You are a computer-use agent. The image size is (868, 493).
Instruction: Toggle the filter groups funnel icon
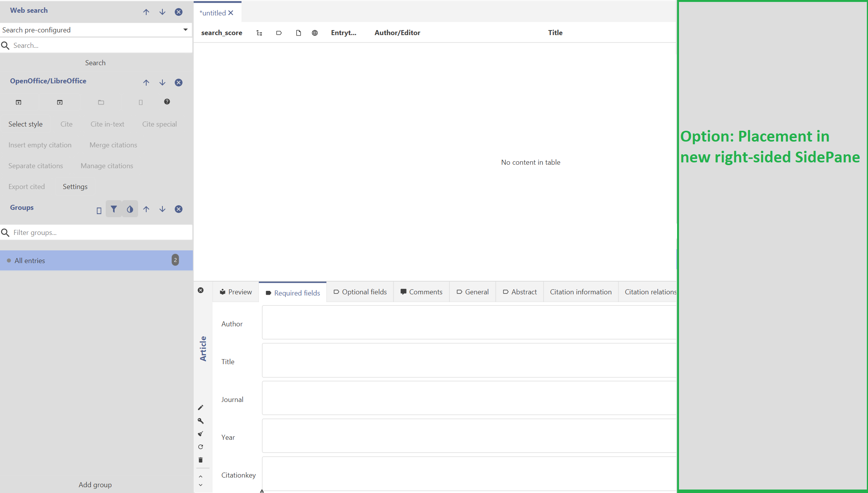[x=113, y=209]
